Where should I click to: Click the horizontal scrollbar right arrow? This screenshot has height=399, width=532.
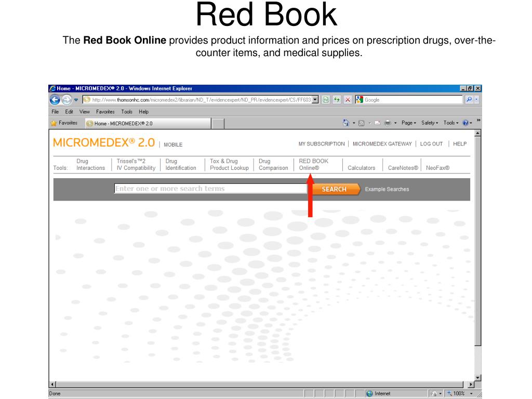click(x=471, y=384)
